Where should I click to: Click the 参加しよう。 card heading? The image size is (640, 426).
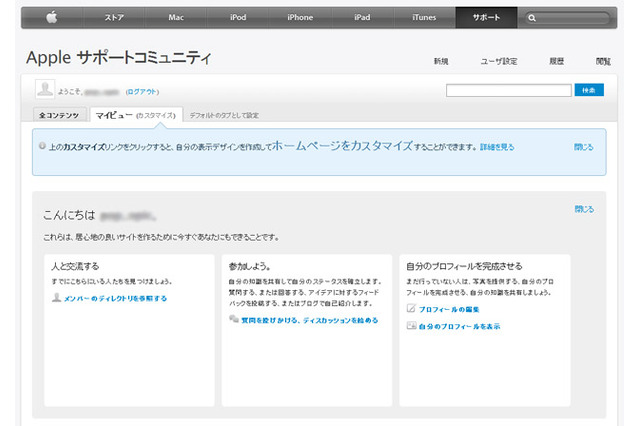249,266
